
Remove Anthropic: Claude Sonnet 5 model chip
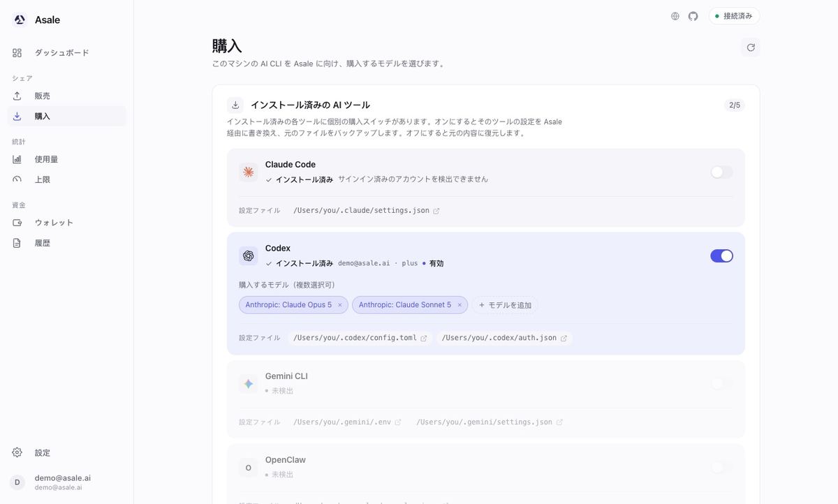[x=460, y=305]
